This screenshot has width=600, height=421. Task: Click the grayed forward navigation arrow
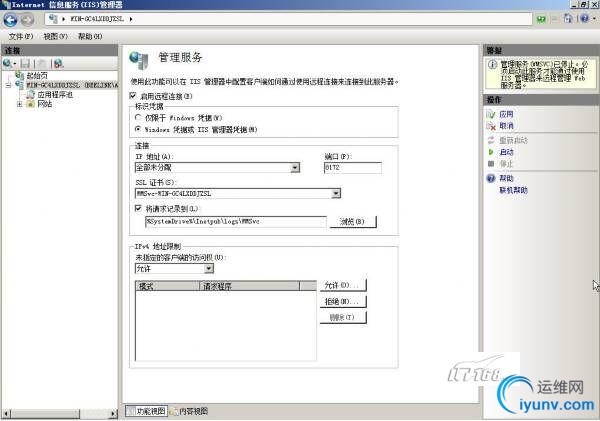27,20
